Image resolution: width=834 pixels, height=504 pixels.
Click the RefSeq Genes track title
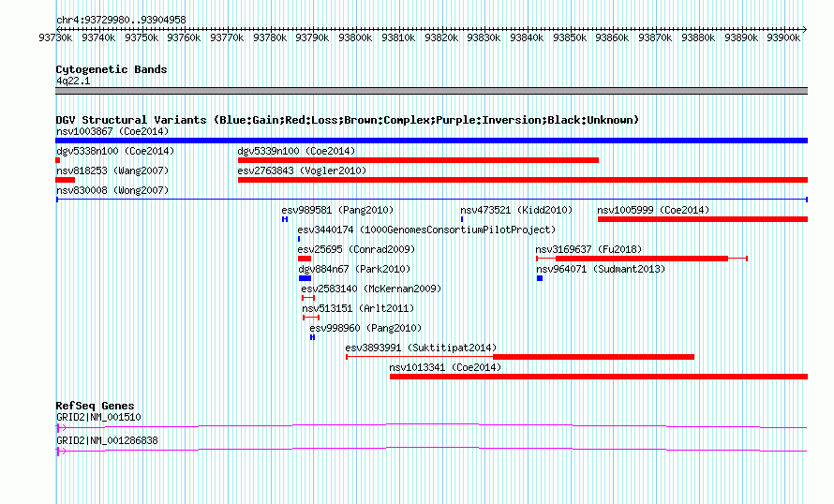click(x=95, y=406)
